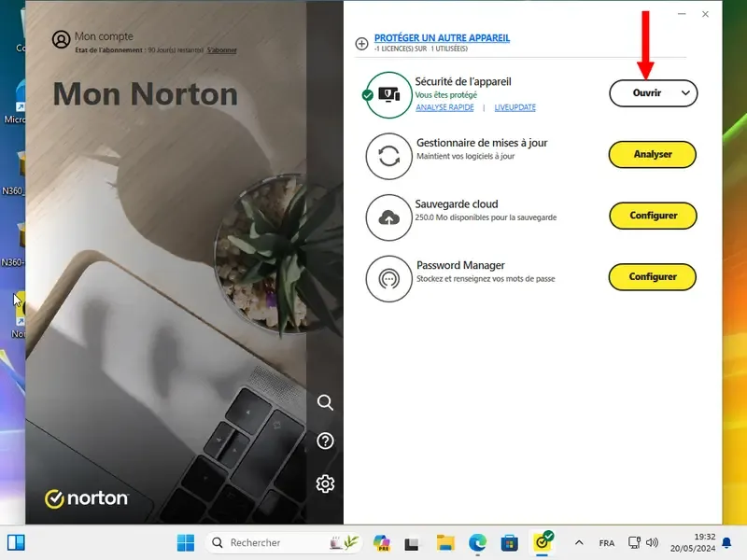Screen dimensions: 747x560
Task: Click the 250.0 Mo disponibles text
Action: (x=486, y=217)
